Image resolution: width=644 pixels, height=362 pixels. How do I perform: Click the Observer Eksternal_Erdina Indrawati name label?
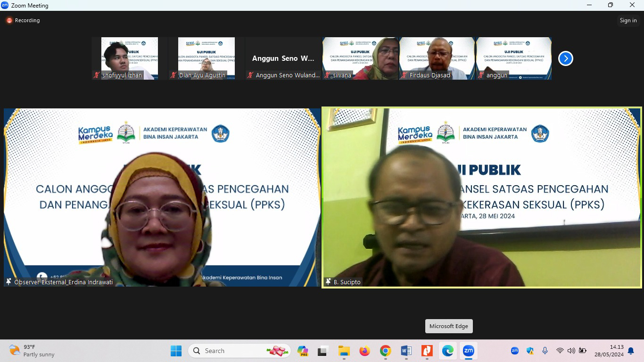pyautogui.click(x=63, y=282)
